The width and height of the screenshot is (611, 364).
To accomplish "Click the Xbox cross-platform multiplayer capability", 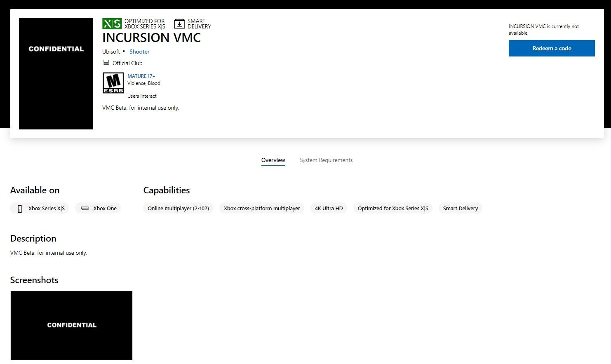I will pos(262,208).
